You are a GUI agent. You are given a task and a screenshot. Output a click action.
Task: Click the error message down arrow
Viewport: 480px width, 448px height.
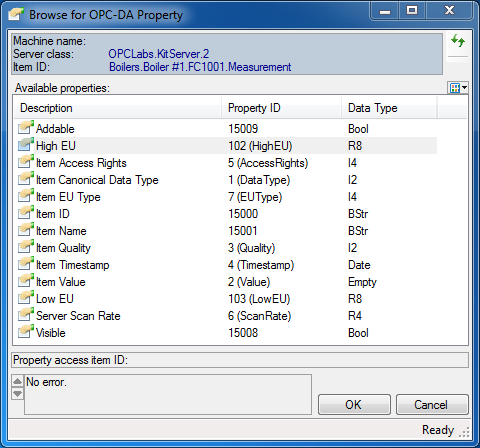coord(17,393)
